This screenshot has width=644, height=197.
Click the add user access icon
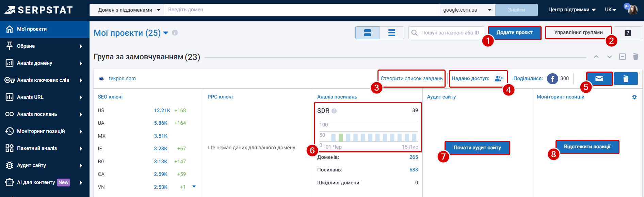[499, 78]
